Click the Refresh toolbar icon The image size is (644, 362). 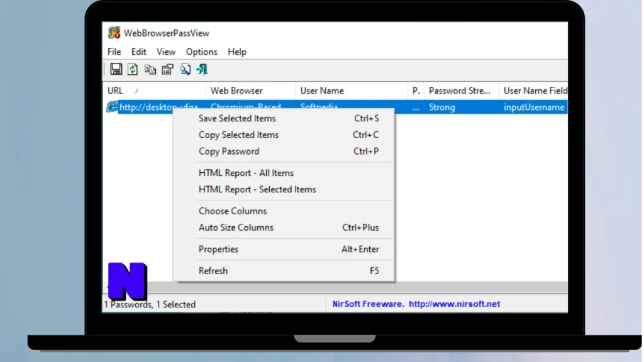click(x=133, y=69)
